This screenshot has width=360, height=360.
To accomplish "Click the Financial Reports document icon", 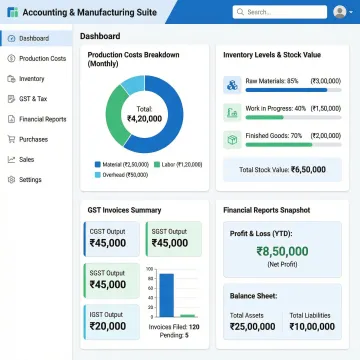I will pos(11,119).
